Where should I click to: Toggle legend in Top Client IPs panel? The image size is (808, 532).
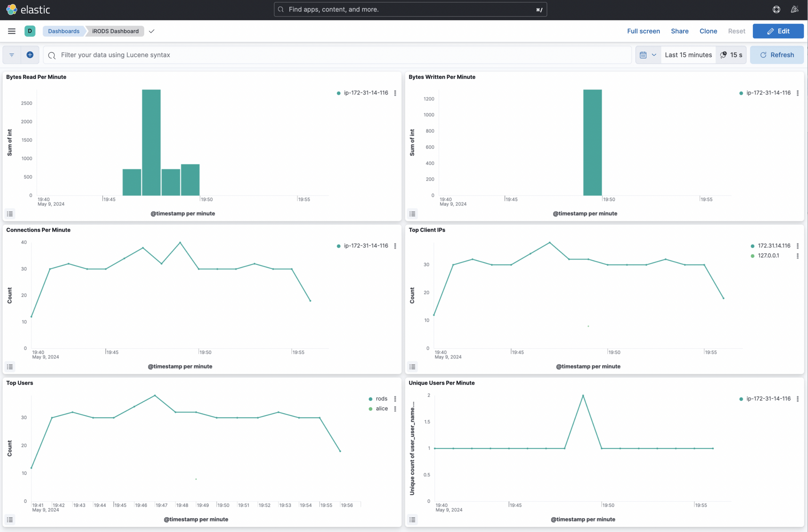(412, 367)
